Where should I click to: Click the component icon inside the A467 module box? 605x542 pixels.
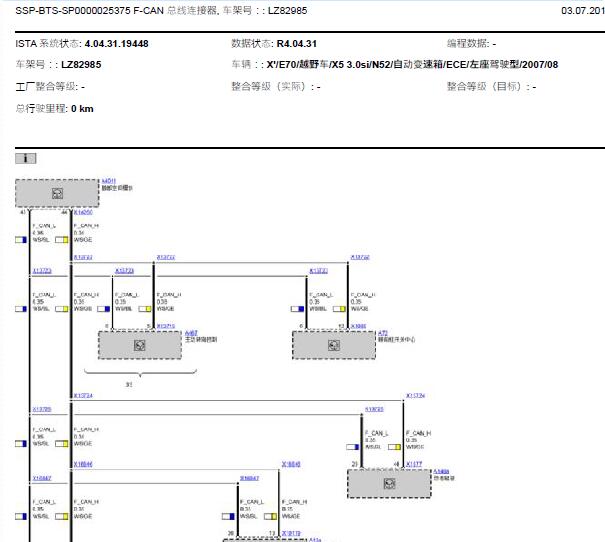point(140,345)
